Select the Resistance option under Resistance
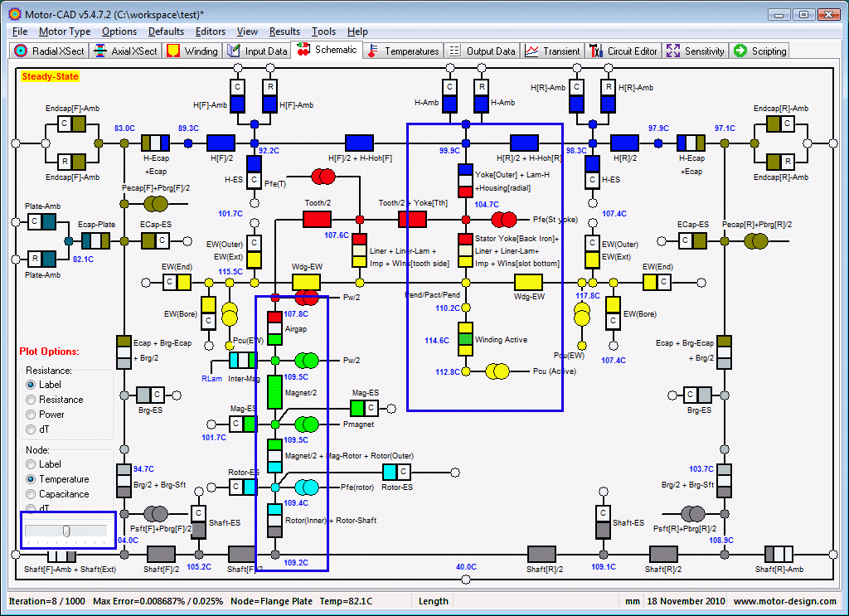This screenshot has height=616, width=849. point(31,400)
